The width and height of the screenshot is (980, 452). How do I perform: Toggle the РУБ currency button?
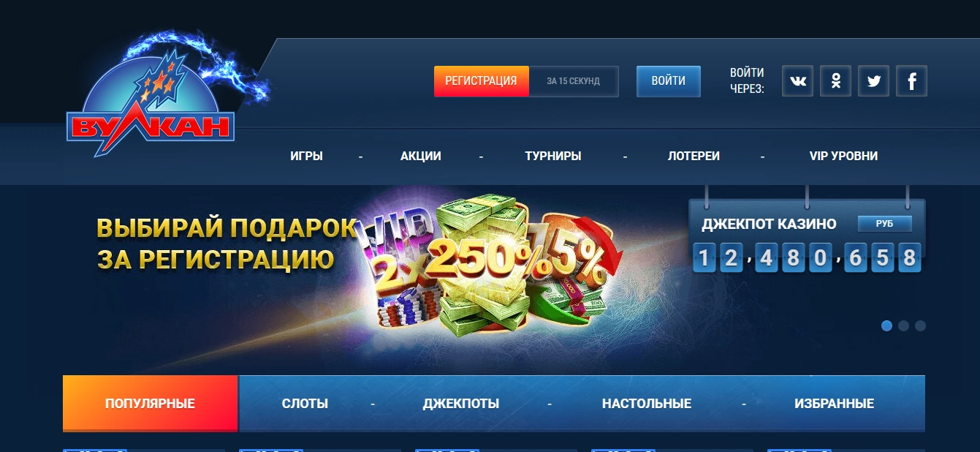click(x=884, y=224)
